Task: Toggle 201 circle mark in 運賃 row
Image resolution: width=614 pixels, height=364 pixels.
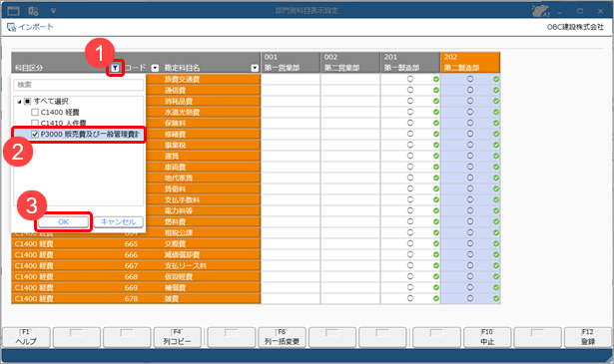Action: [x=410, y=156]
